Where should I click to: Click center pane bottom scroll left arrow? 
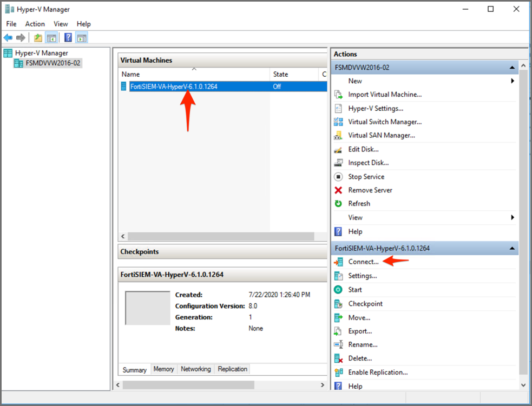pyautogui.click(x=118, y=385)
